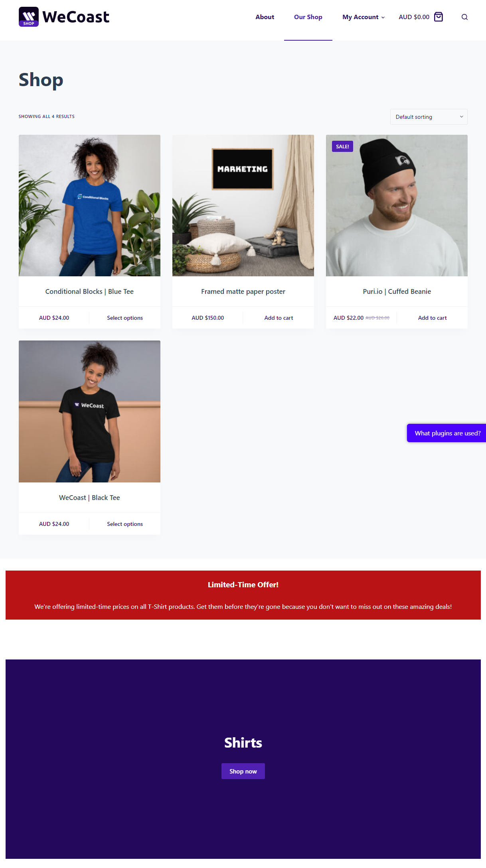Select options for Conditional Blocks Blue Tee
Screen dimensions: 486x868
125,318
